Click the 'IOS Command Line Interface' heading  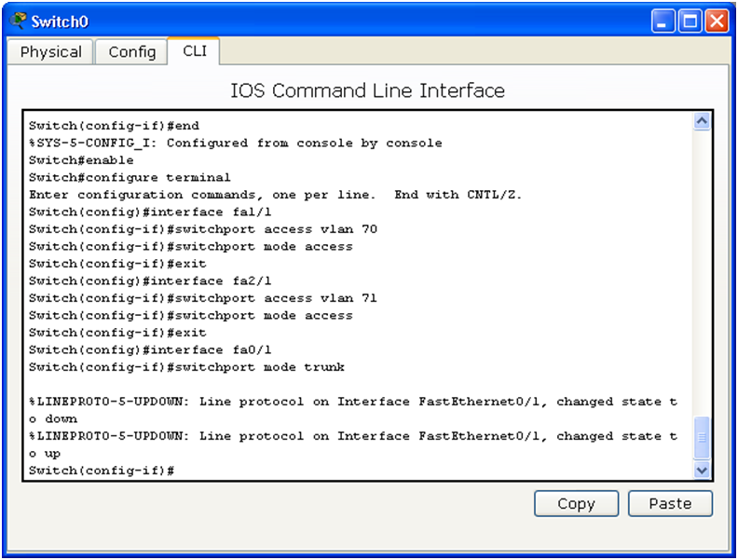click(x=367, y=90)
